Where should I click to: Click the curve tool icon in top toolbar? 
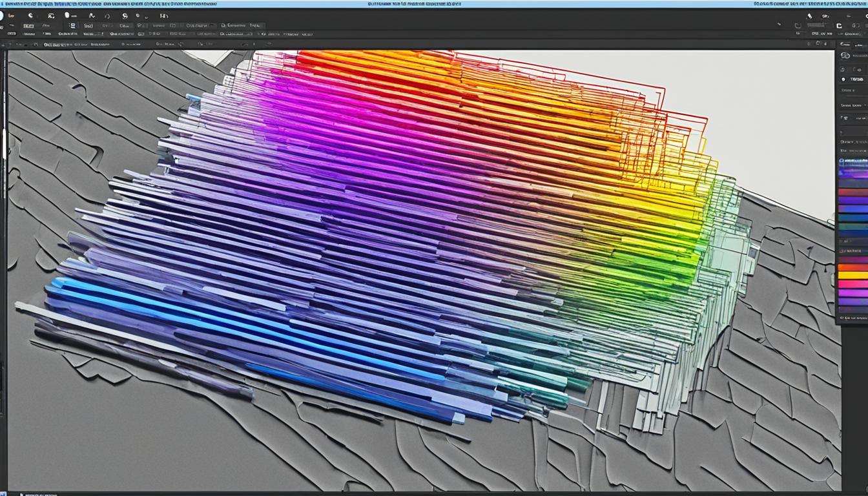(91, 15)
